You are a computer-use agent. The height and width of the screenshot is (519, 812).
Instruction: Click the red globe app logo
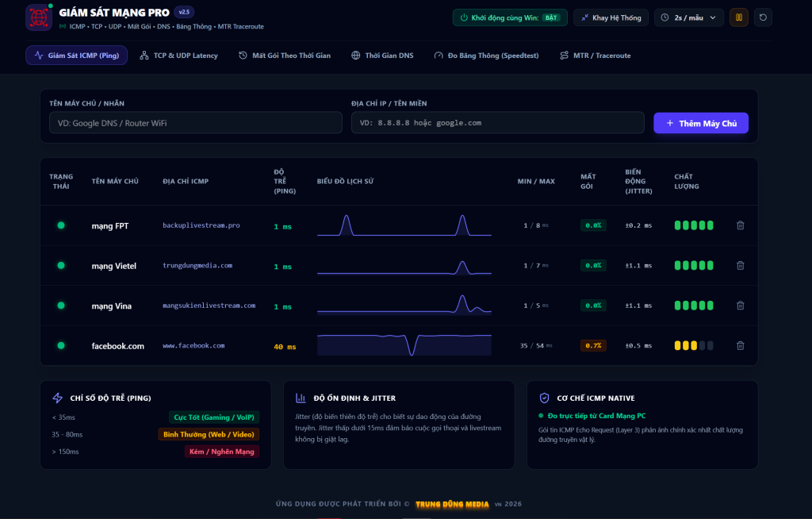(x=38, y=17)
